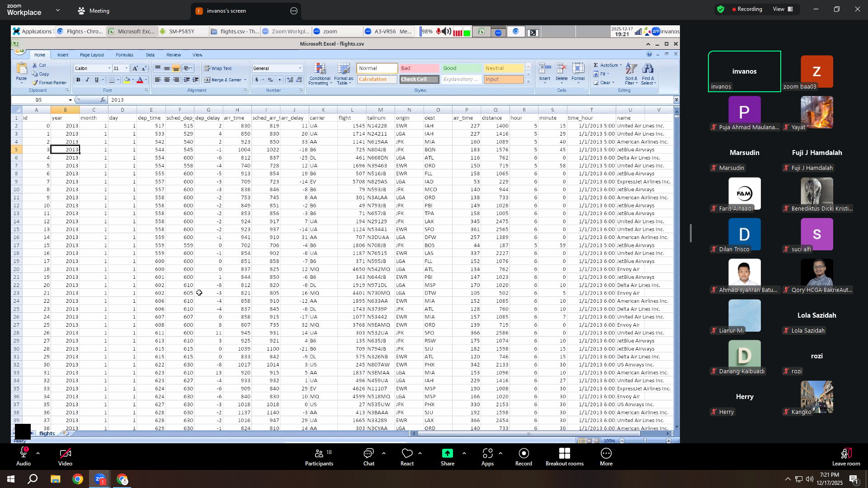Click the Zoom Record button
The image size is (868, 488).
524,457
